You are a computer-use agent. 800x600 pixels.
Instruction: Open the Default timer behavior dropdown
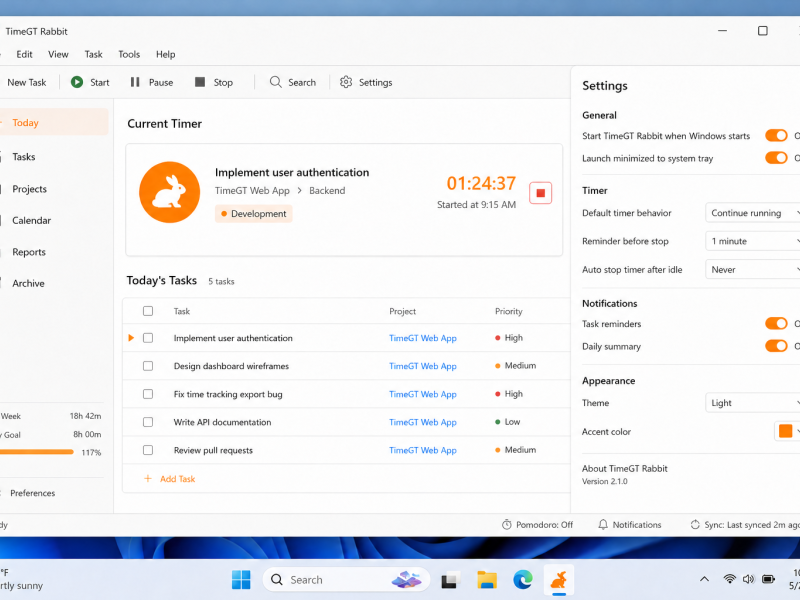(753, 213)
